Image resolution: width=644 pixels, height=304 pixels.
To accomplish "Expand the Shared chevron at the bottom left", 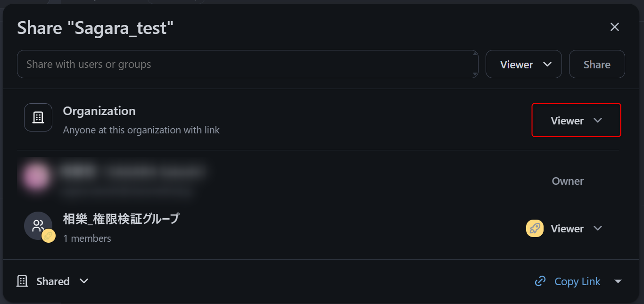I will (84, 281).
